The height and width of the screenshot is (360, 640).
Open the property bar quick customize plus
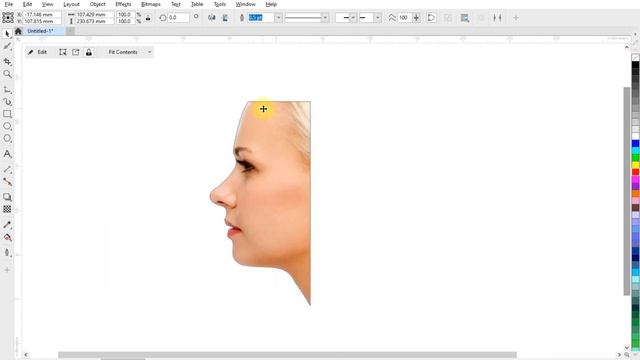[x=516, y=18]
